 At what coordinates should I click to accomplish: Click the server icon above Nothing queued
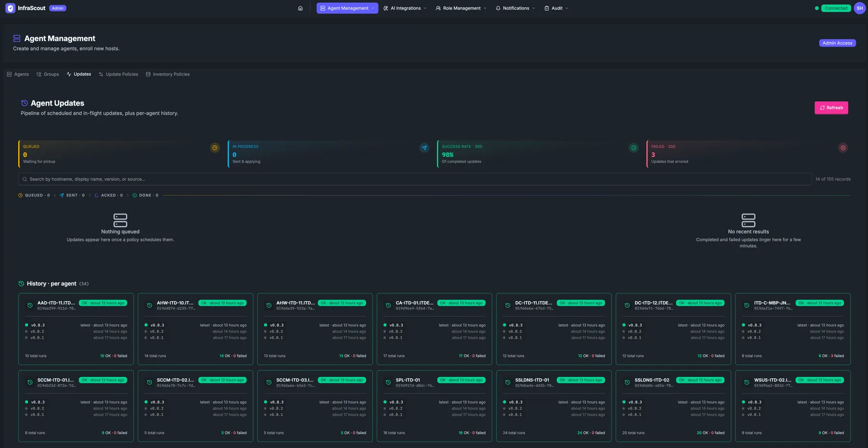click(120, 220)
